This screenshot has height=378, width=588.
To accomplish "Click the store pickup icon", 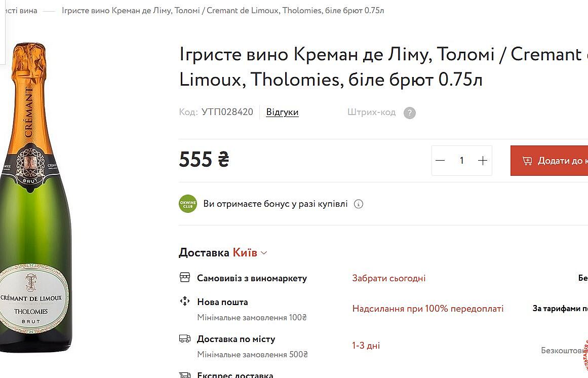I will click(x=185, y=277).
